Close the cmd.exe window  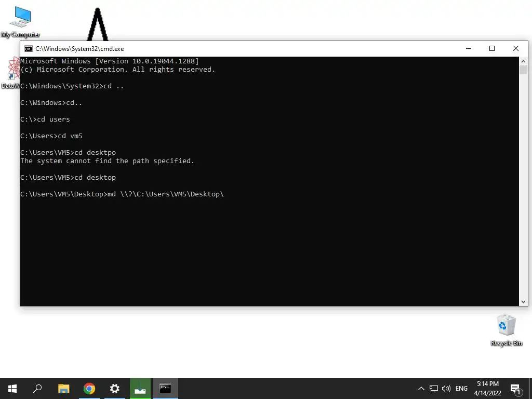pos(516,48)
